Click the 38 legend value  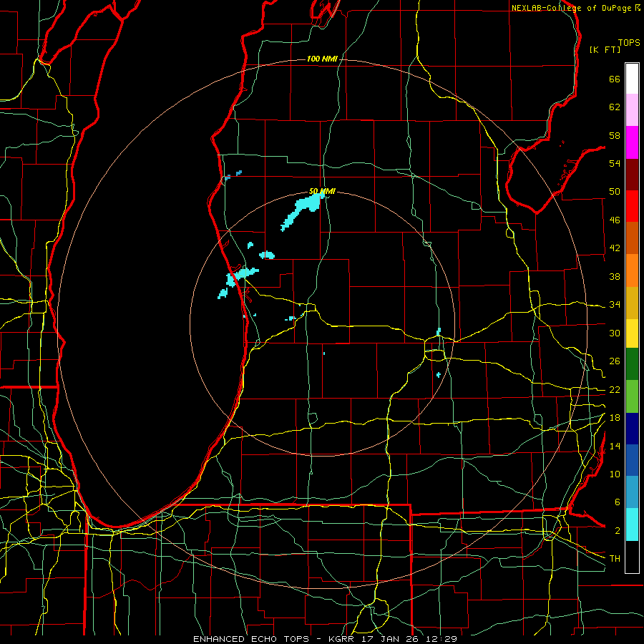[615, 276]
